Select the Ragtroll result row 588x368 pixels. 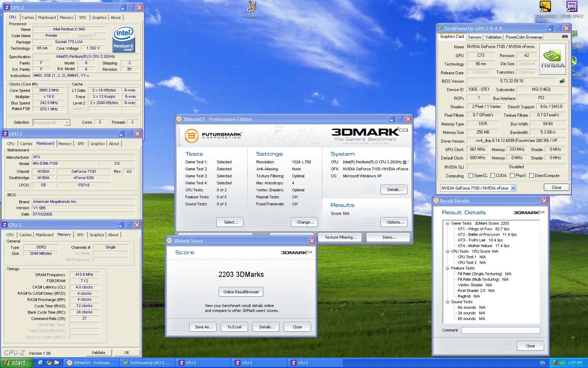click(x=469, y=296)
